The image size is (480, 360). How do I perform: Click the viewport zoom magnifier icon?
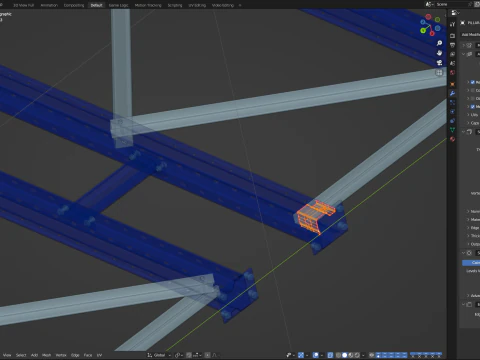tap(439, 43)
